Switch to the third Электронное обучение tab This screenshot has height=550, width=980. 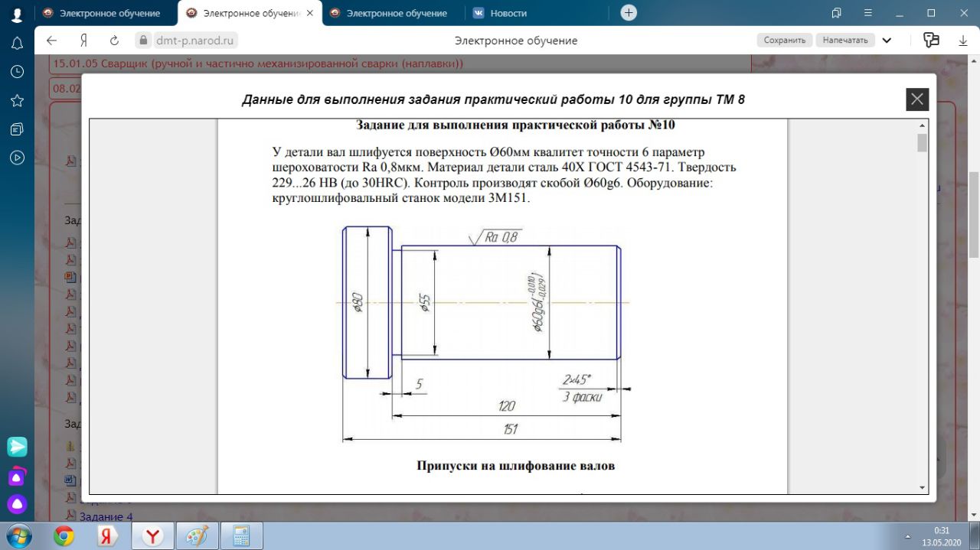coord(393,13)
